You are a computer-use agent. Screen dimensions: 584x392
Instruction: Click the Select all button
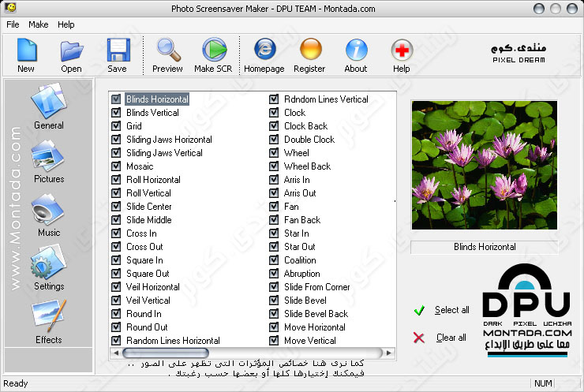(x=451, y=310)
